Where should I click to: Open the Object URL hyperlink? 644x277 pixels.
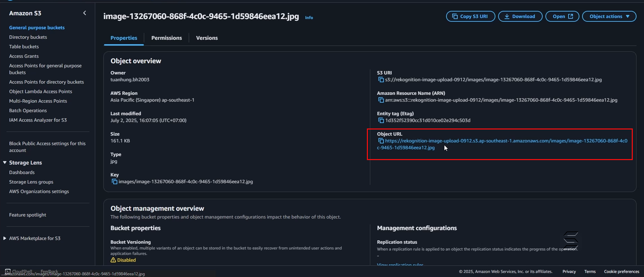pos(502,144)
